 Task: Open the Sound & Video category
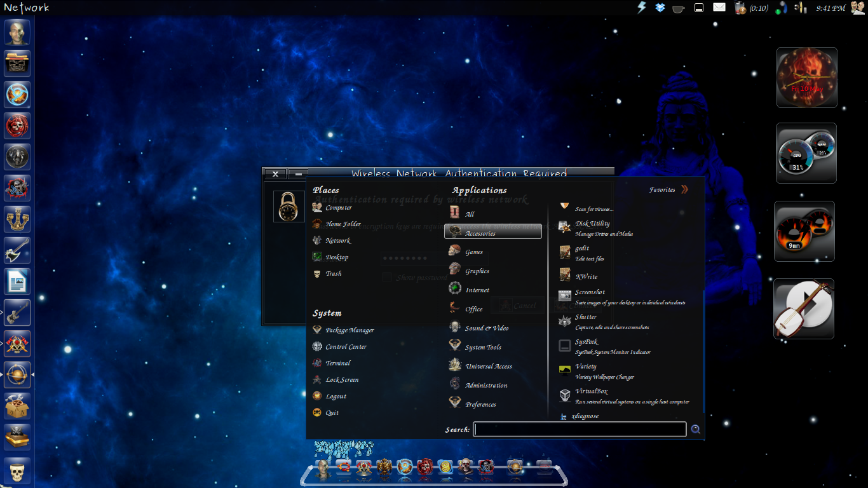coord(493,327)
